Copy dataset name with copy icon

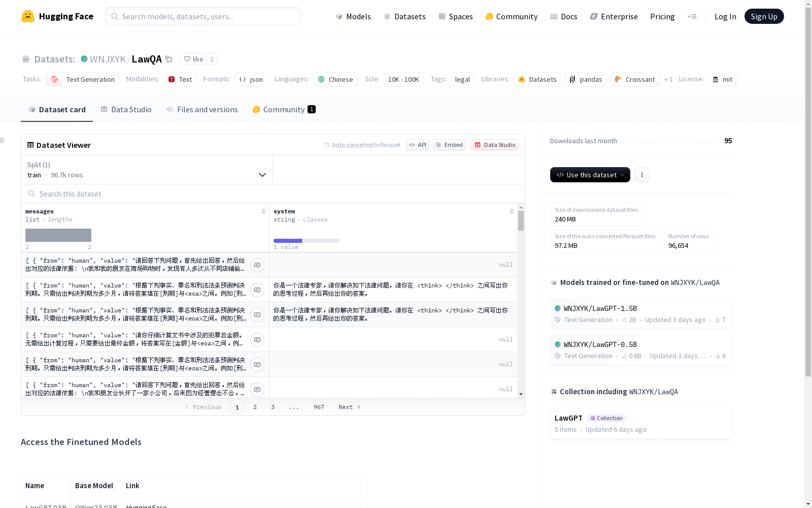coord(169,59)
